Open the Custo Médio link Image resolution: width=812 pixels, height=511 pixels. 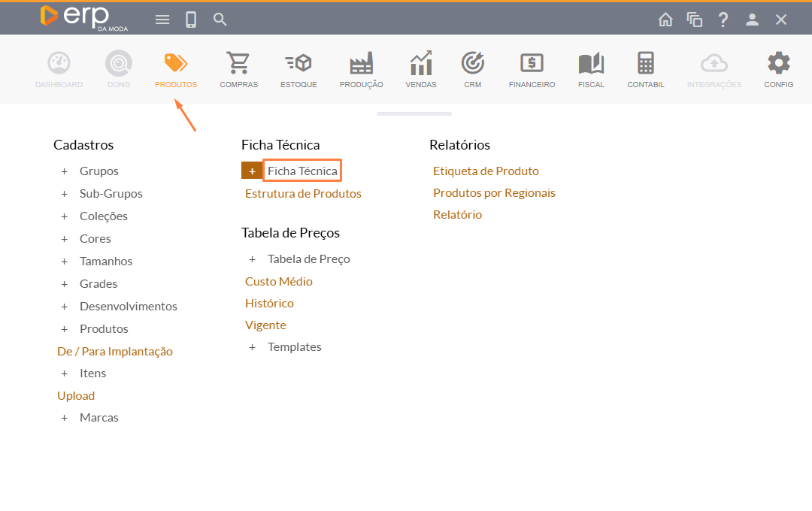(279, 282)
